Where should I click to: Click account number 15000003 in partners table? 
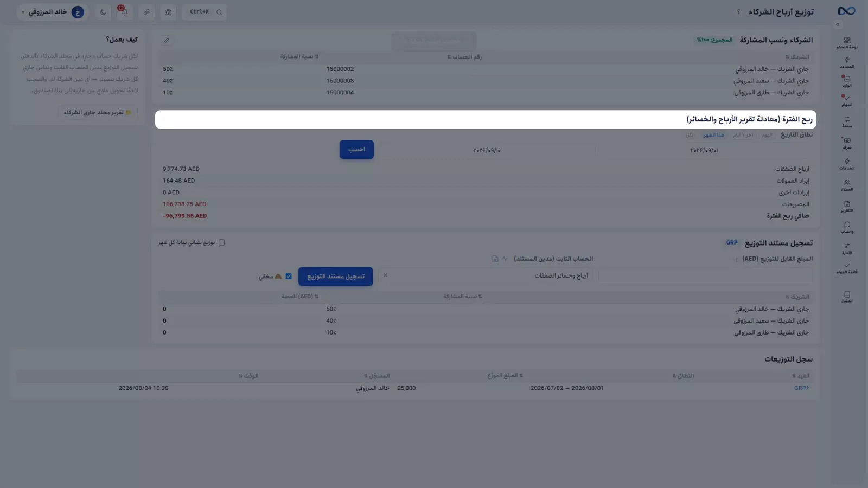340,81
